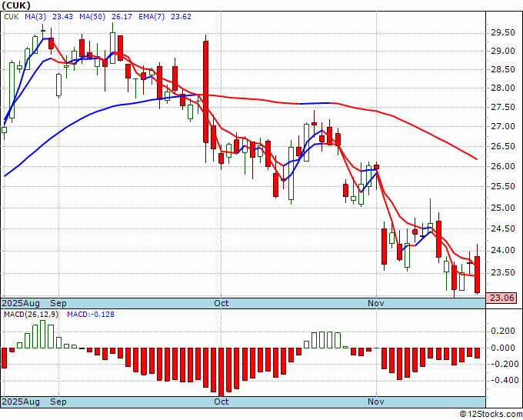Click the final red MACD histogram bar

tap(478, 353)
